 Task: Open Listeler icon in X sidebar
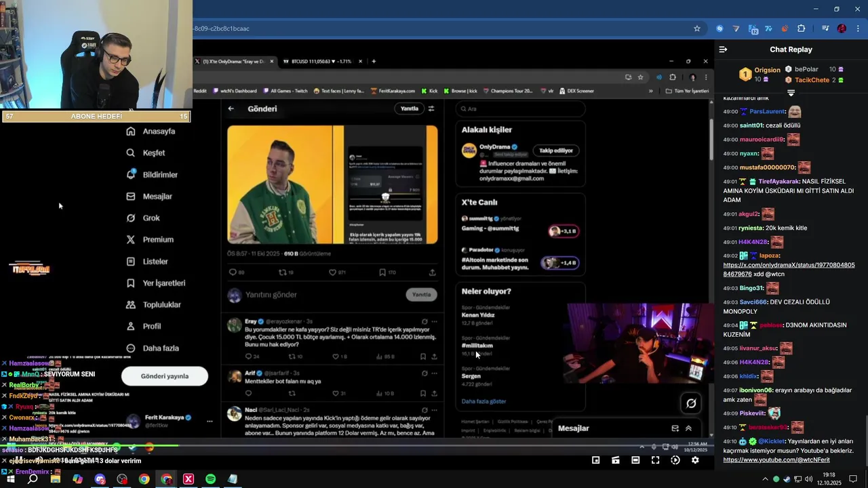[131, 262]
